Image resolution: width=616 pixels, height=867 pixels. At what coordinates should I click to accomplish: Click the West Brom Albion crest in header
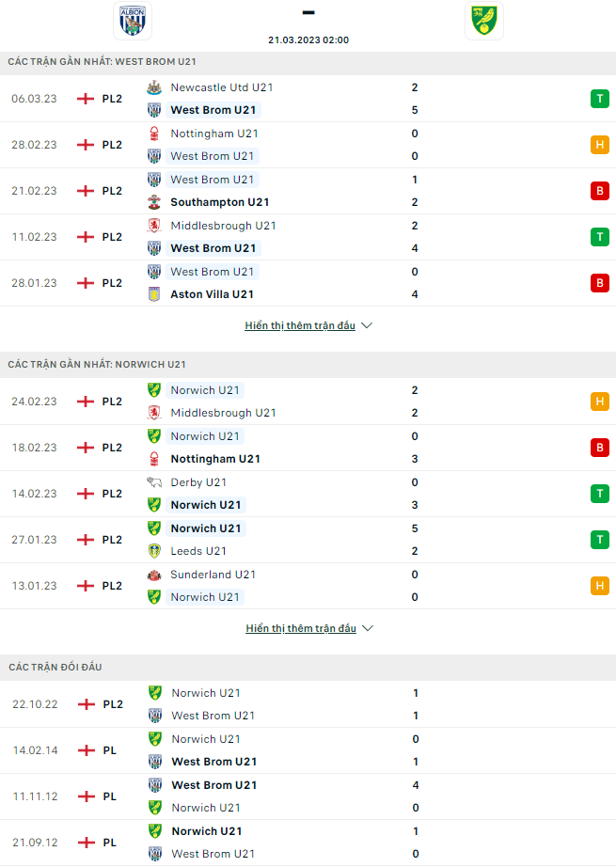tap(132, 21)
